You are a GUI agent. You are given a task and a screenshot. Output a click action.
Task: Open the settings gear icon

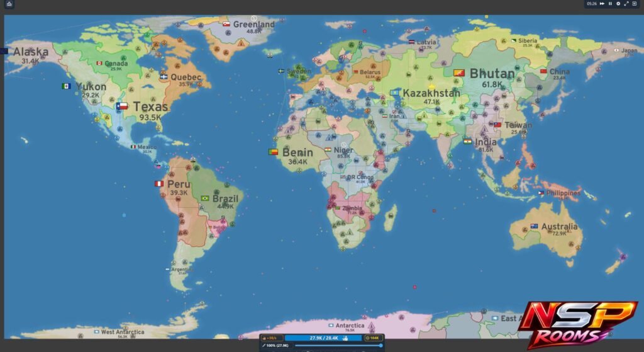(618, 4)
